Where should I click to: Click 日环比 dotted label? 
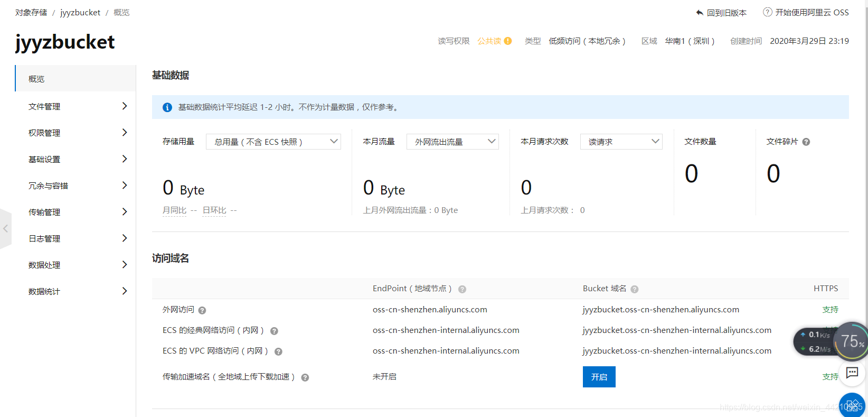point(214,210)
